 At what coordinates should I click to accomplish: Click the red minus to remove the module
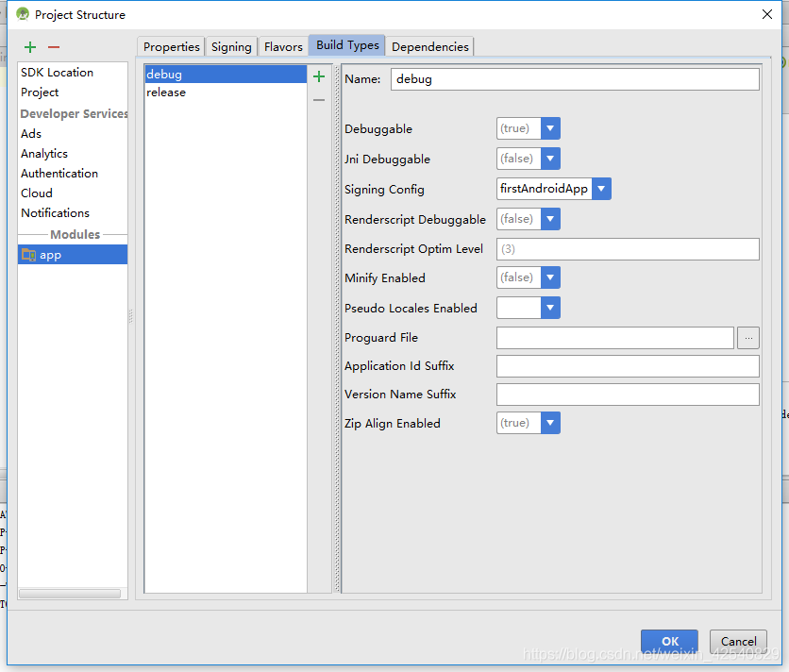54,47
